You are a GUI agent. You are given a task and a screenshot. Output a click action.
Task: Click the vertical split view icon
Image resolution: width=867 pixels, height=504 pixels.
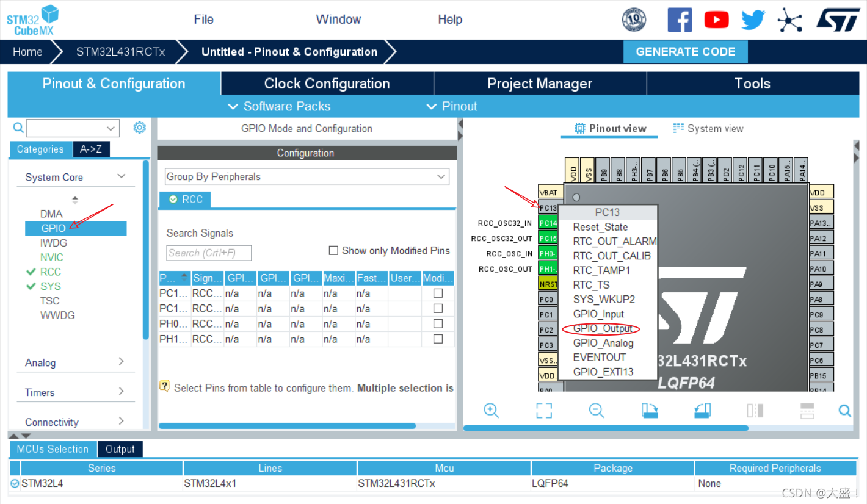pos(755,410)
